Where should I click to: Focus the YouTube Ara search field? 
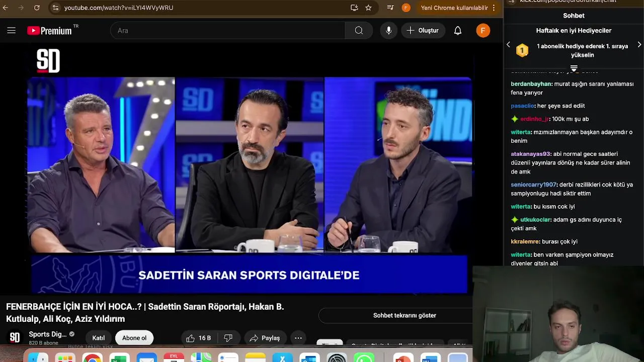[x=227, y=31]
